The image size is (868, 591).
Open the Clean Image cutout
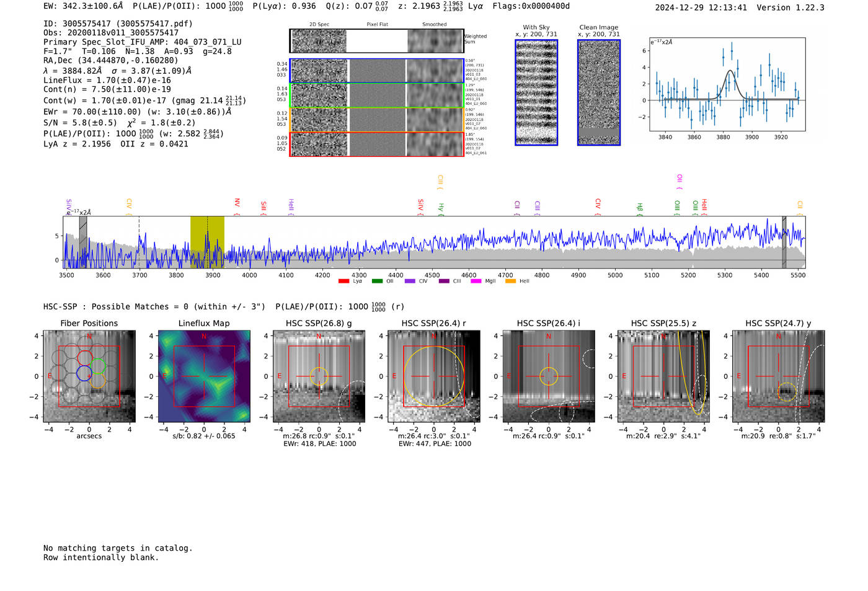pos(599,92)
